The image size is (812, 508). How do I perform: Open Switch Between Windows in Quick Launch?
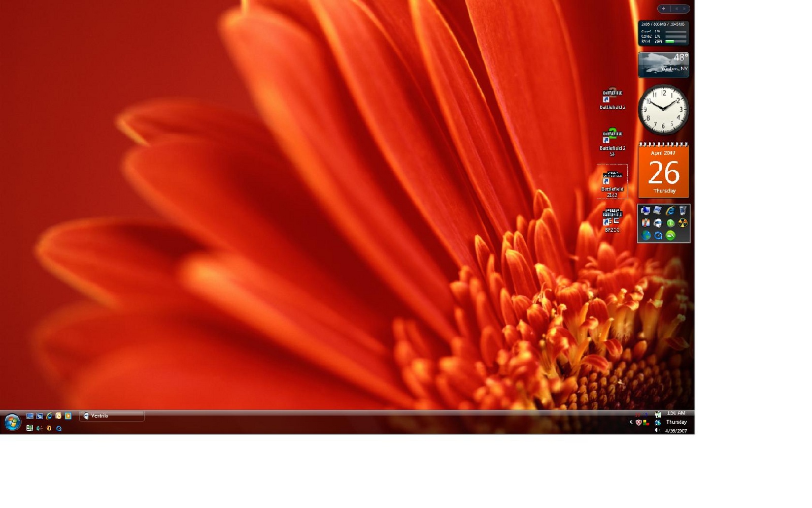coord(40,416)
